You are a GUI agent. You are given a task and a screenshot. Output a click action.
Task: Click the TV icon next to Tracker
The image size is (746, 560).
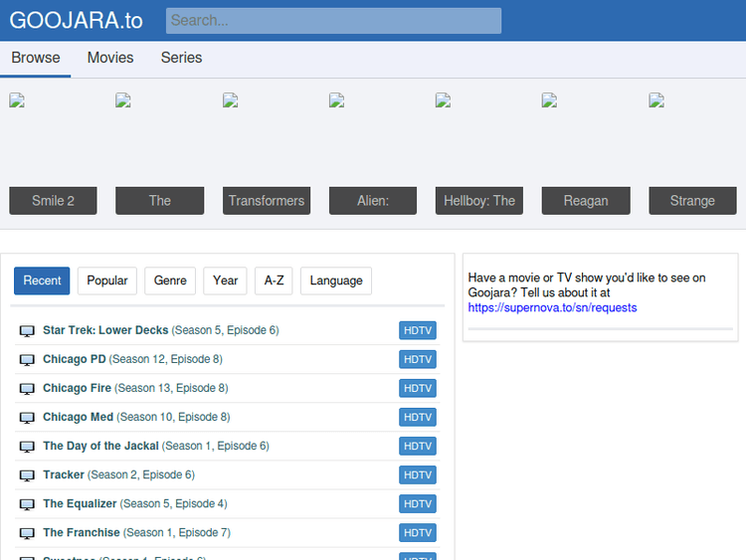27,475
